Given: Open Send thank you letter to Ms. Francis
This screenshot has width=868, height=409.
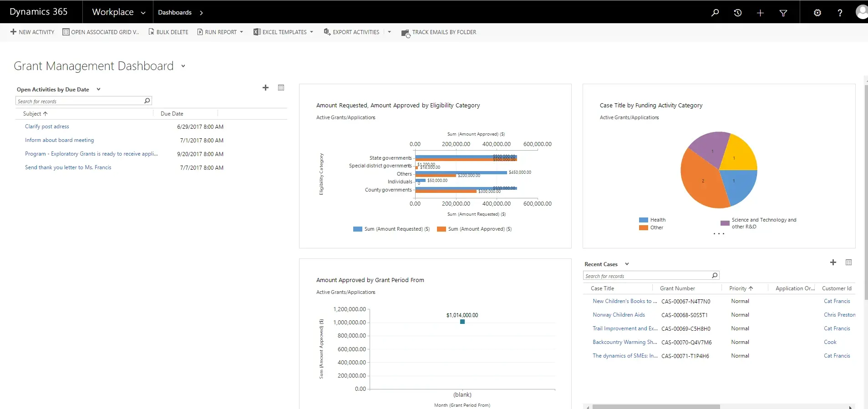Looking at the screenshot, I should (x=68, y=167).
